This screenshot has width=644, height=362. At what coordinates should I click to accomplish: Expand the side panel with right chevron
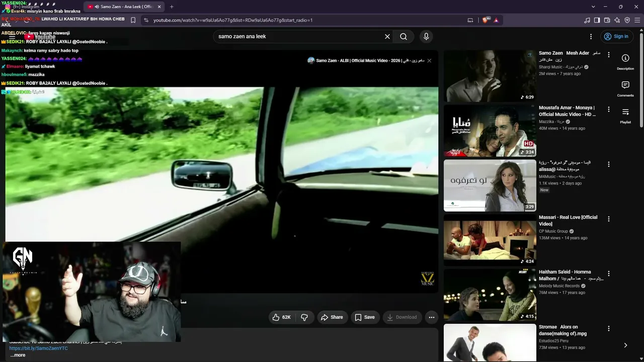[625, 345]
